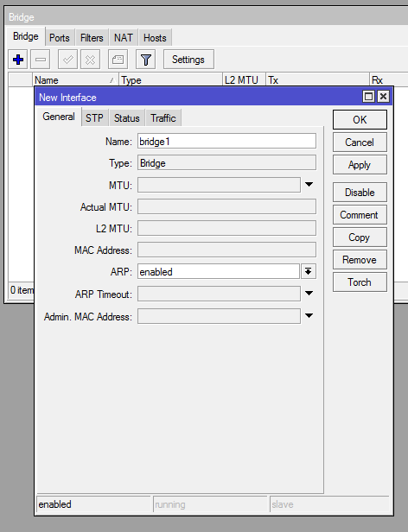Confirm with the OK button
This screenshot has height=532, width=408.
(x=360, y=120)
